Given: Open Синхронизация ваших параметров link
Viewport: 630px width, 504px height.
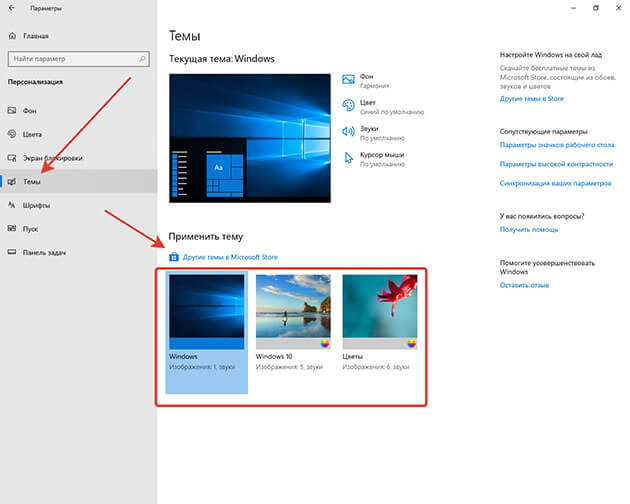Looking at the screenshot, I should point(556,183).
